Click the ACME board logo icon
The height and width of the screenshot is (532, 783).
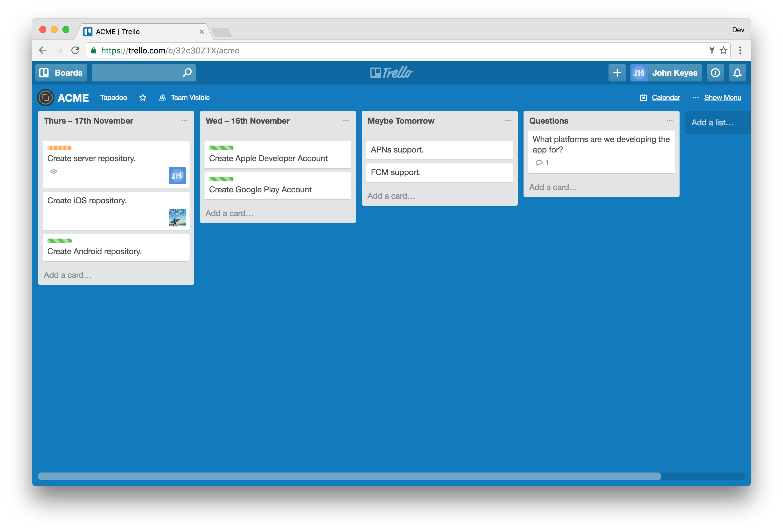point(45,98)
